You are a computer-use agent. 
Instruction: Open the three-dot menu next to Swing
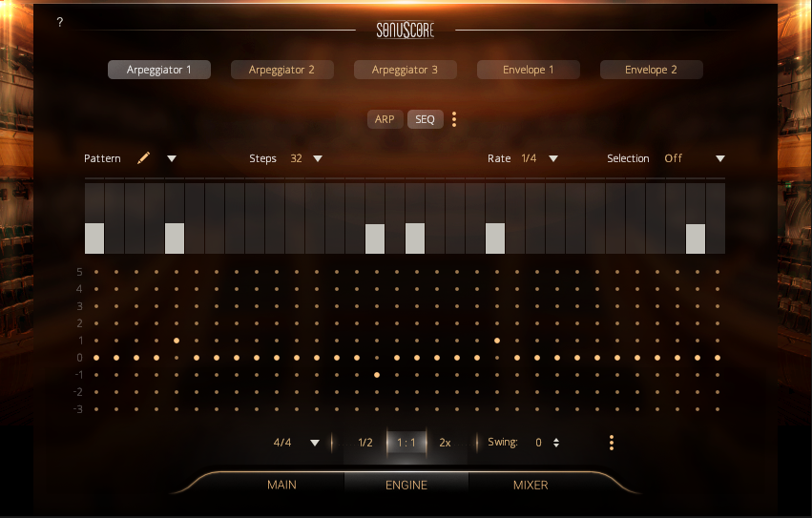click(x=612, y=443)
